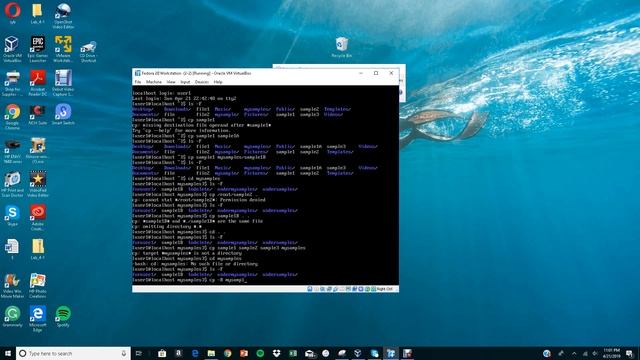Open Spotify from the taskbar
This screenshot has height=360, width=640.
pos(260,353)
